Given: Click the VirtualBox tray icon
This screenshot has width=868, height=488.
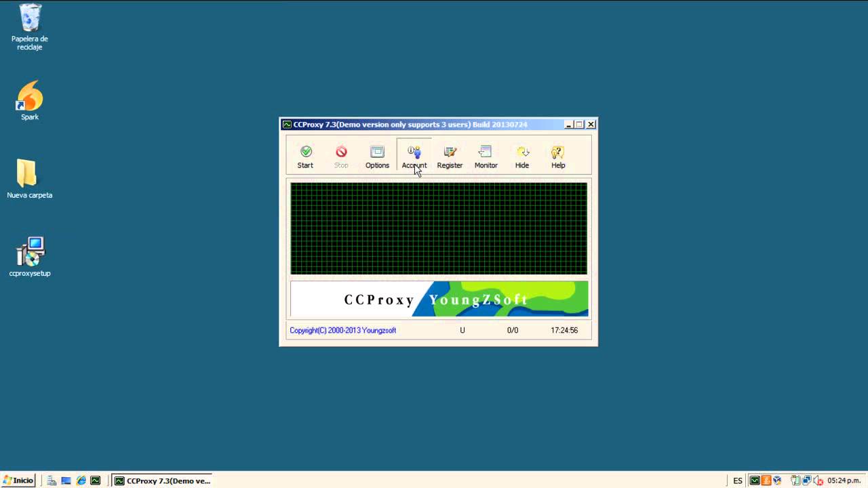Looking at the screenshot, I should 777,481.
